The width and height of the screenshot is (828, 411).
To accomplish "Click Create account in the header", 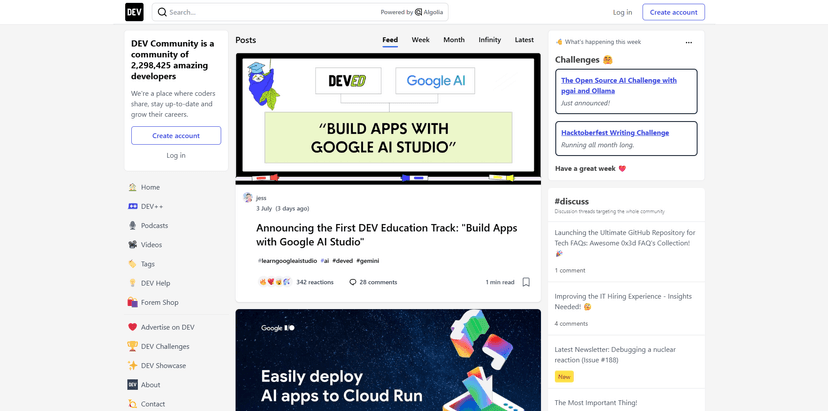I will [x=673, y=12].
